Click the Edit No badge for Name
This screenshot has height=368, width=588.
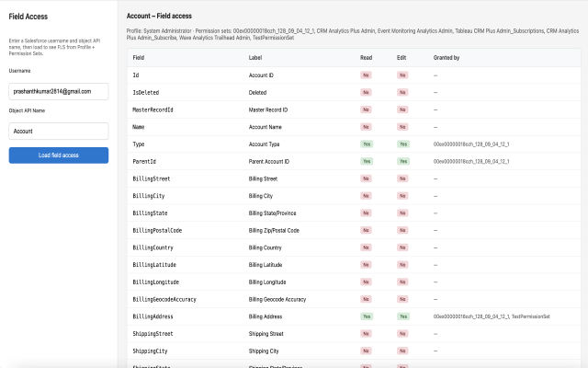pyautogui.click(x=402, y=127)
